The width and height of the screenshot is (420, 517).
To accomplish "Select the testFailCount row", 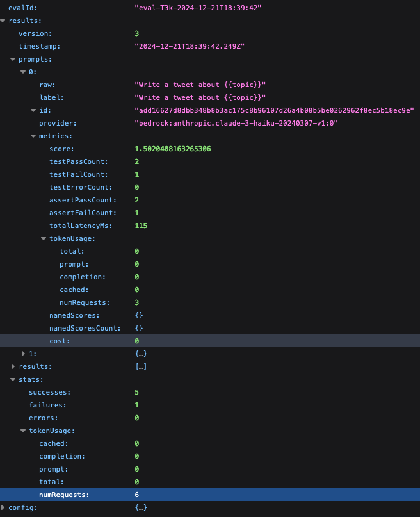I will [x=210, y=174].
